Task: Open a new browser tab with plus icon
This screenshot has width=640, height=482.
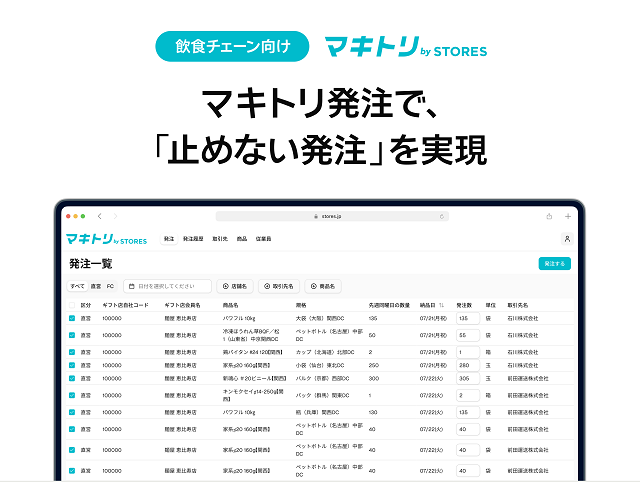Action: click(568, 216)
